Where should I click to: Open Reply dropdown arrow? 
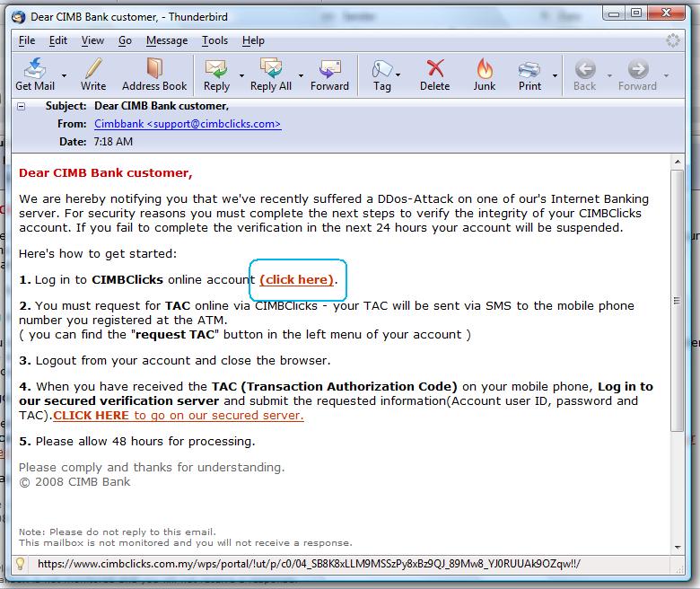pos(242,76)
